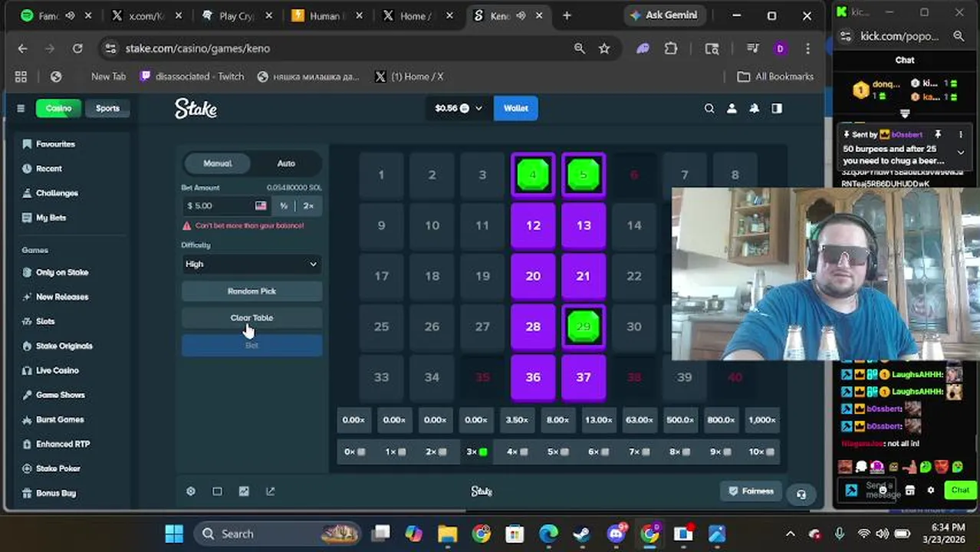Open the Stake sidebar hamburger menu
The image size is (980, 552).
21,108
